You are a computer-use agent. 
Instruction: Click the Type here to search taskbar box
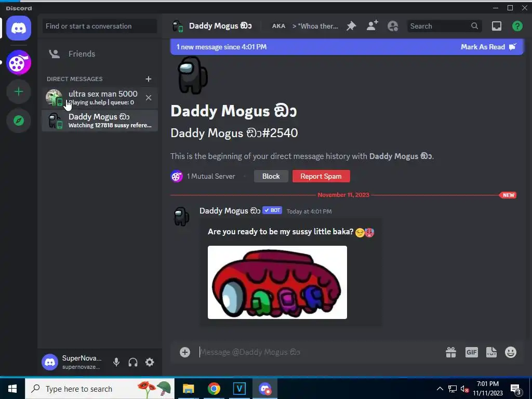point(100,389)
